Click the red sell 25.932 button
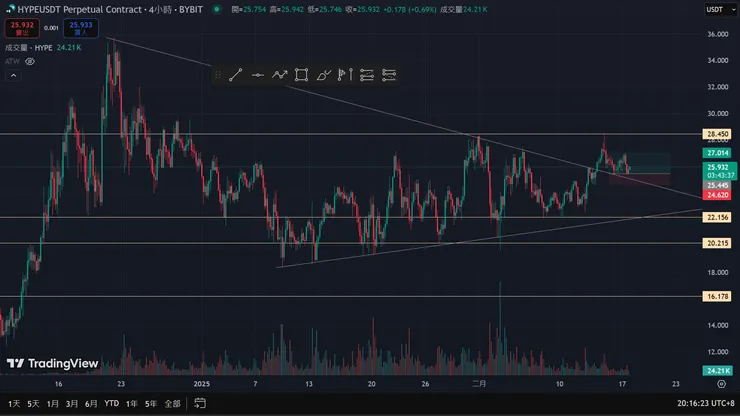Viewport: 740px width, 416px height. [22, 28]
